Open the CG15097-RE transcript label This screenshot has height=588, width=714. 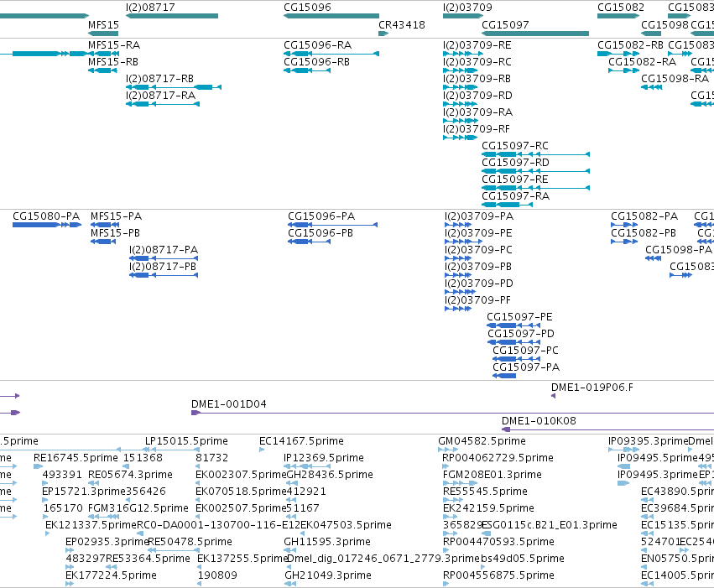click(515, 180)
